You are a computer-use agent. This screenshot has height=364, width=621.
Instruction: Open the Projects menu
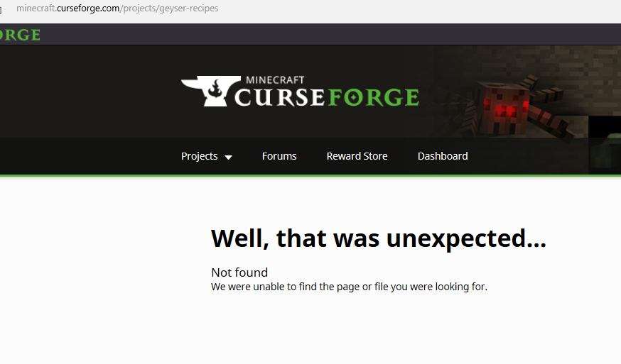[x=199, y=156]
